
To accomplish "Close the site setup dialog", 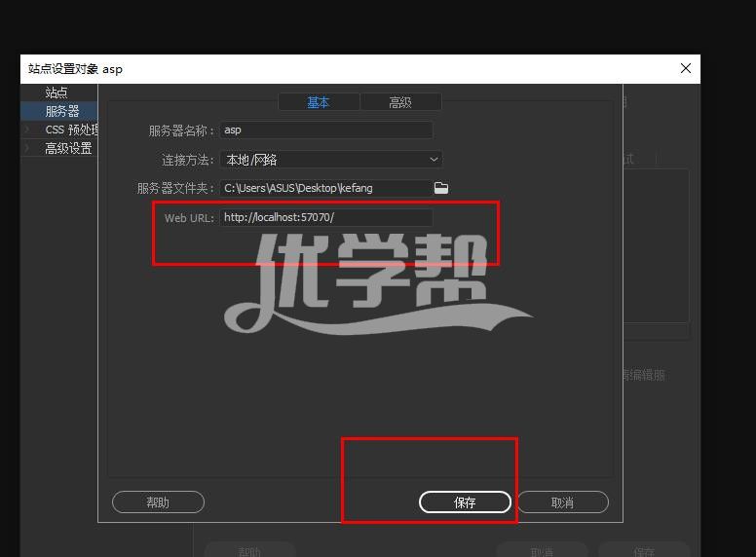I will (686, 68).
